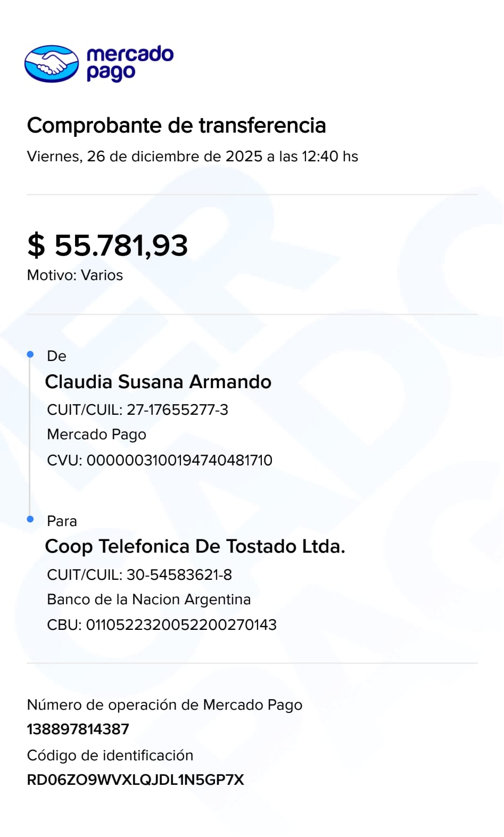
Task: Click the blue bullet beside De
Action: pos(30,354)
